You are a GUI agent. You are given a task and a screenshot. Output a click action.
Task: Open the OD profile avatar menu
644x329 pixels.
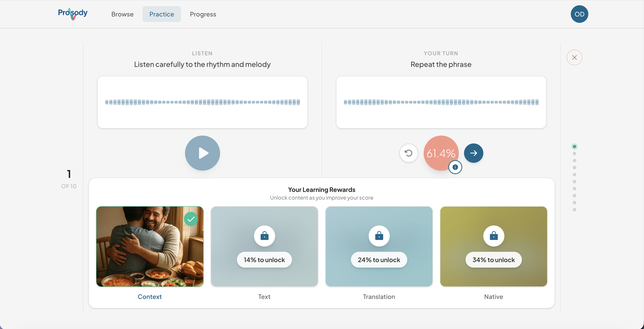coord(579,14)
